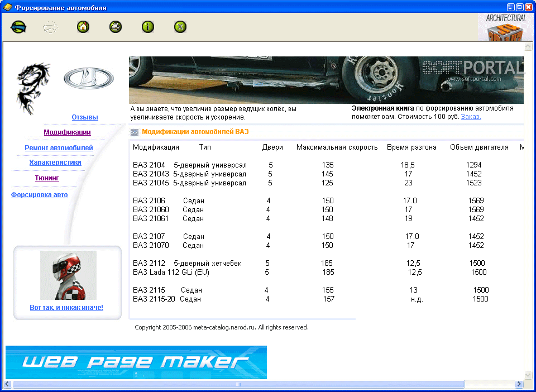The width and height of the screenshot is (536, 392).
Task: Select the ВАЗ 21043 row name
Action: tap(151, 174)
